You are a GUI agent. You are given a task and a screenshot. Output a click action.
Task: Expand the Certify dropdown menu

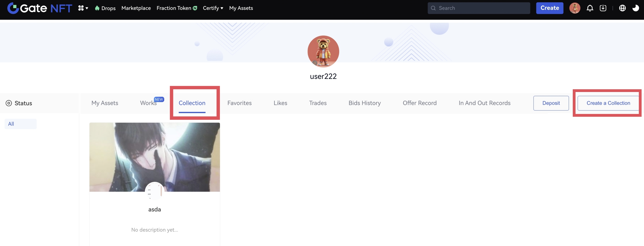(x=213, y=8)
